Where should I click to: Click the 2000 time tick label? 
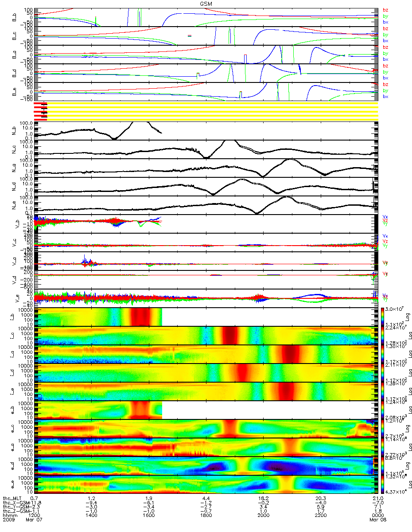[x=263, y=516]
